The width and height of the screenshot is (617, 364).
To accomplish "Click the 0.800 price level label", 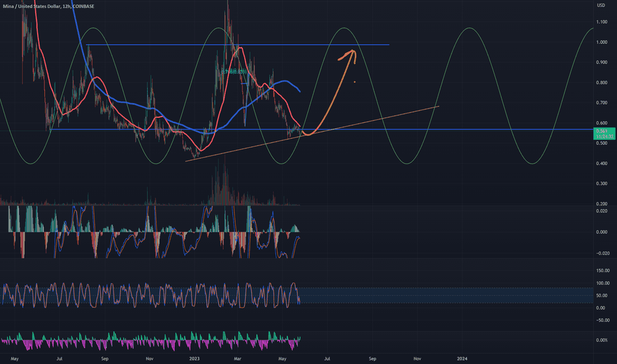I will click(x=602, y=83).
